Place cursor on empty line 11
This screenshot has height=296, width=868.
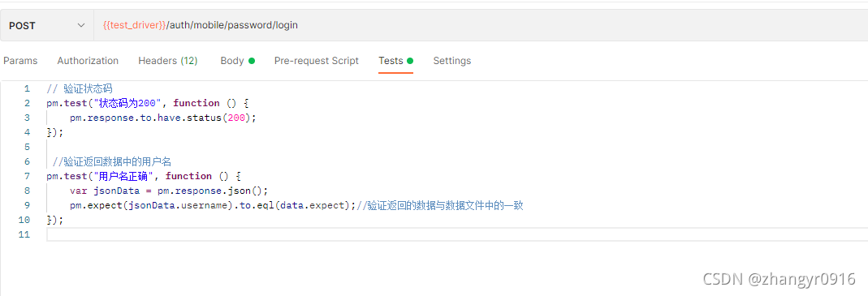point(457,234)
